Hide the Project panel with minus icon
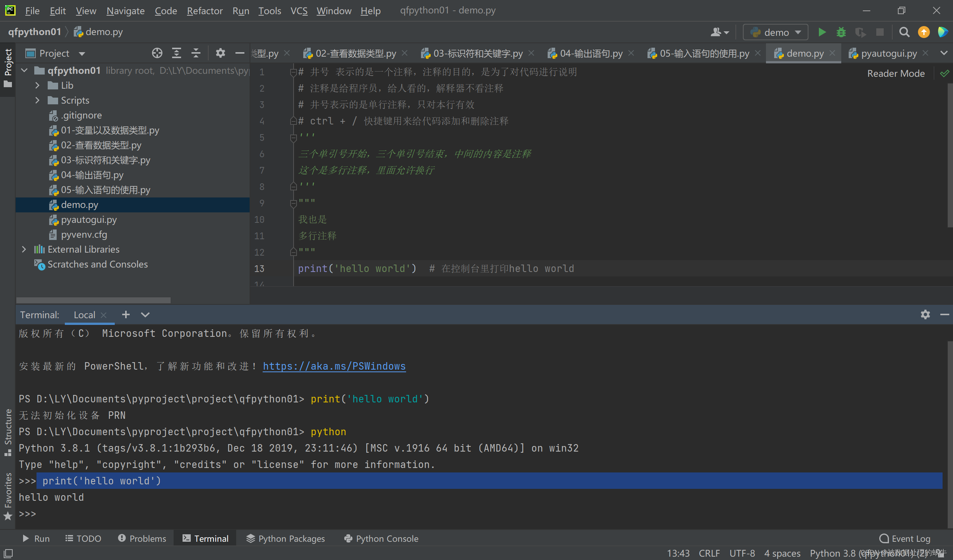The image size is (953, 560). pos(240,53)
